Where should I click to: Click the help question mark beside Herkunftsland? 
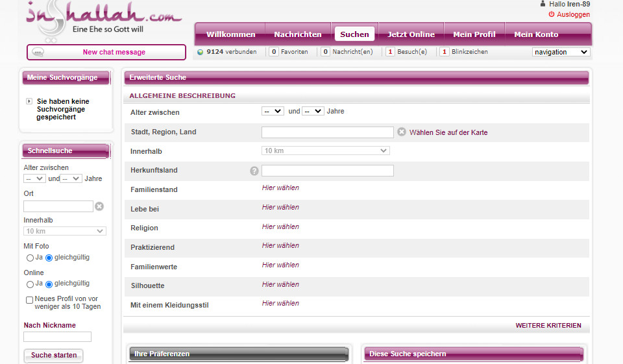point(254,171)
